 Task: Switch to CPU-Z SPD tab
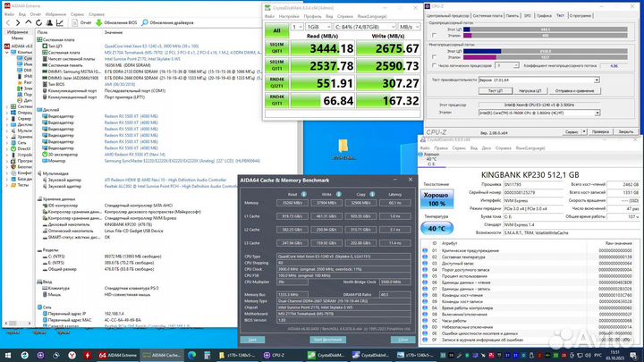point(528,15)
